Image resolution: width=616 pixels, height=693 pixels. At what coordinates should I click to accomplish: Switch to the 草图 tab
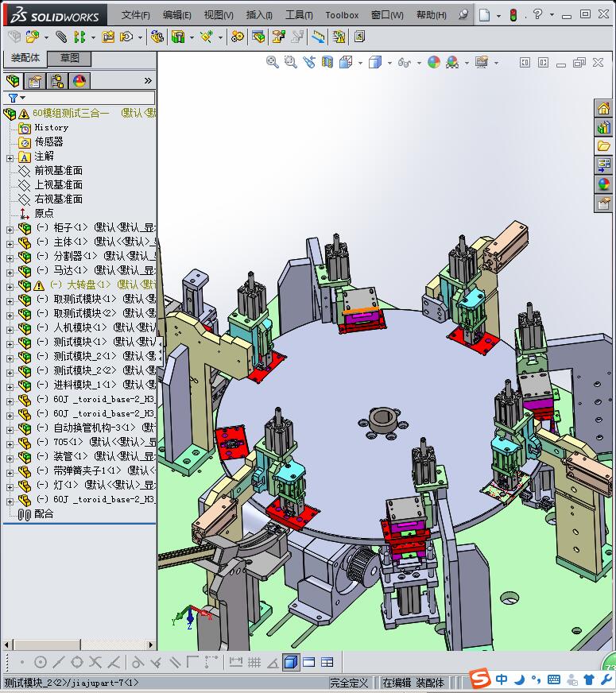click(69, 58)
